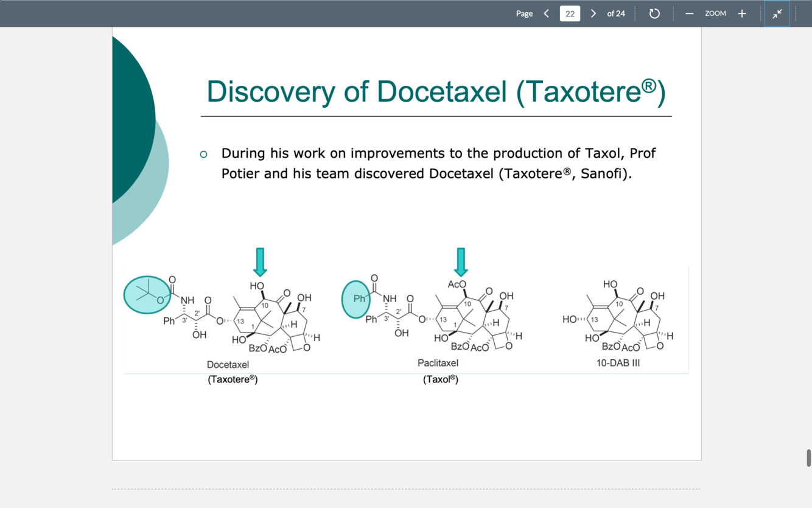This screenshot has width=812, height=508.
Task: Click the "ZOOM" label in toolbar
Action: (x=715, y=13)
